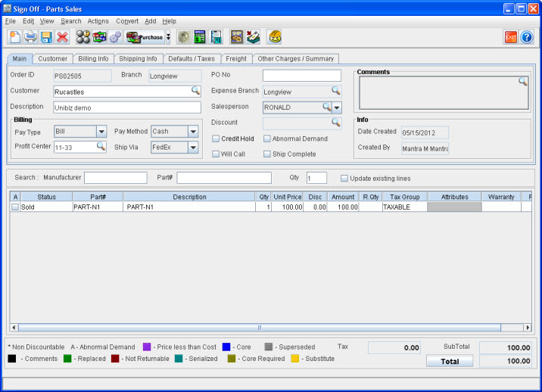
Task: Open the Search menu
Action: pyautogui.click(x=71, y=21)
